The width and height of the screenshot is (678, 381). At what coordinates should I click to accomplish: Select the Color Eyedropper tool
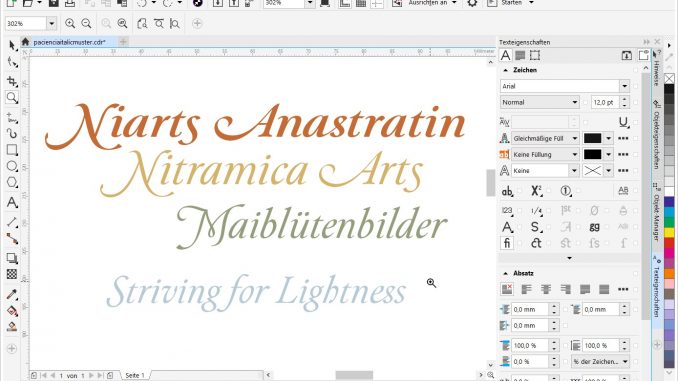12,295
